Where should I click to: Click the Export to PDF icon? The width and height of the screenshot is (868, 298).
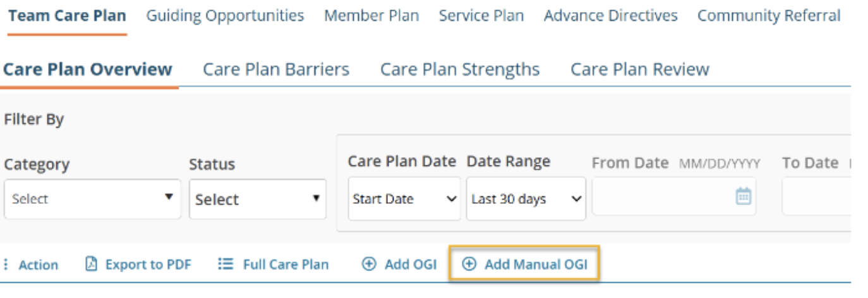90,265
